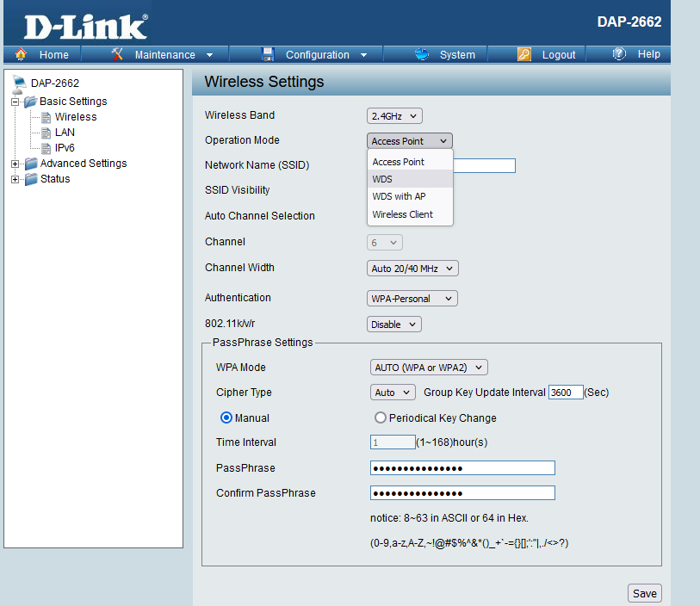Click the System globe icon
700x606 pixels.
point(421,54)
